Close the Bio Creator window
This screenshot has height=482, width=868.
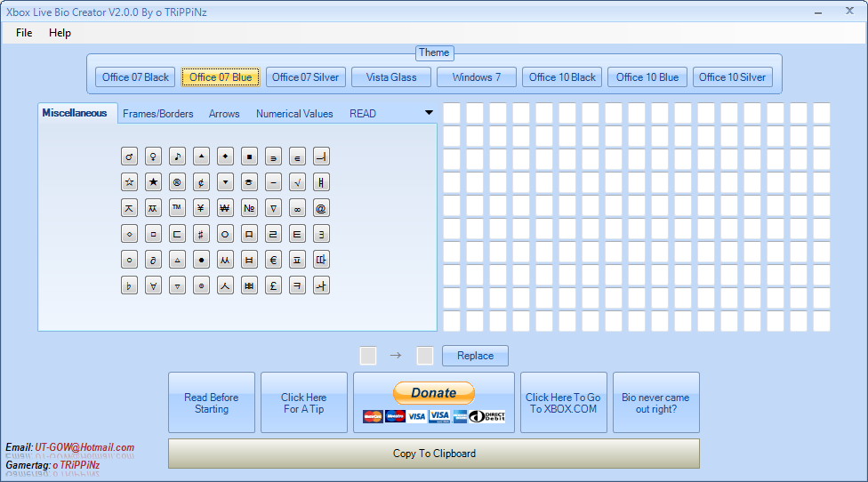pyautogui.click(x=849, y=11)
